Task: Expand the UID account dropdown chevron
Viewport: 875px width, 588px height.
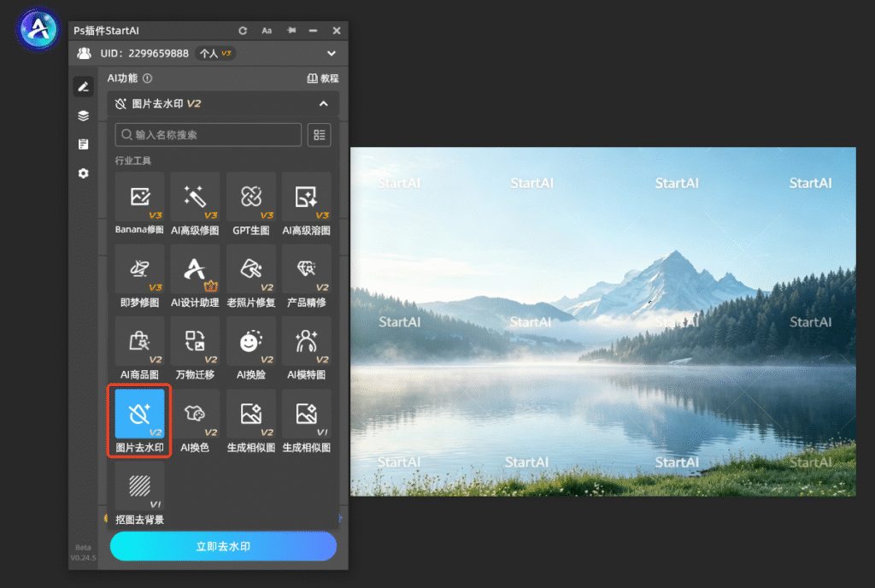Action: coord(332,54)
